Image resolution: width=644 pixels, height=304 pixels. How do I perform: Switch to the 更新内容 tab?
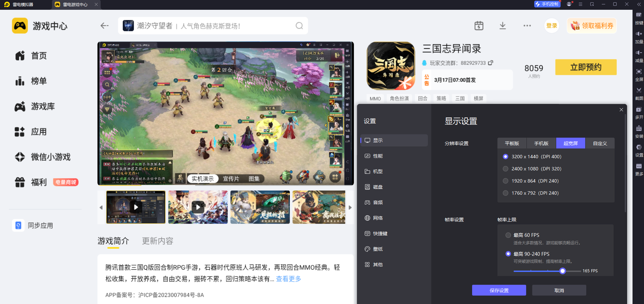(x=158, y=241)
